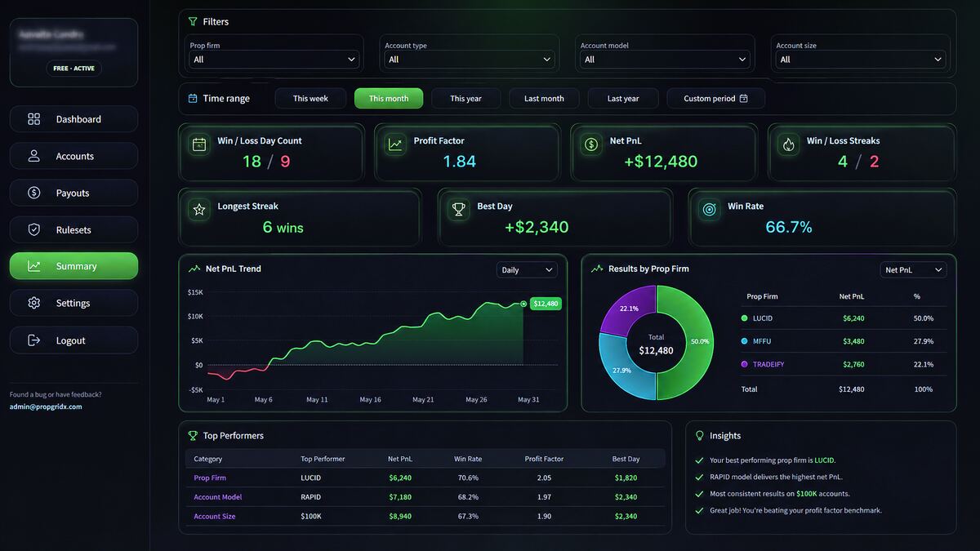
Task: Click the Prop Firm category link
Action: click(210, 478)
